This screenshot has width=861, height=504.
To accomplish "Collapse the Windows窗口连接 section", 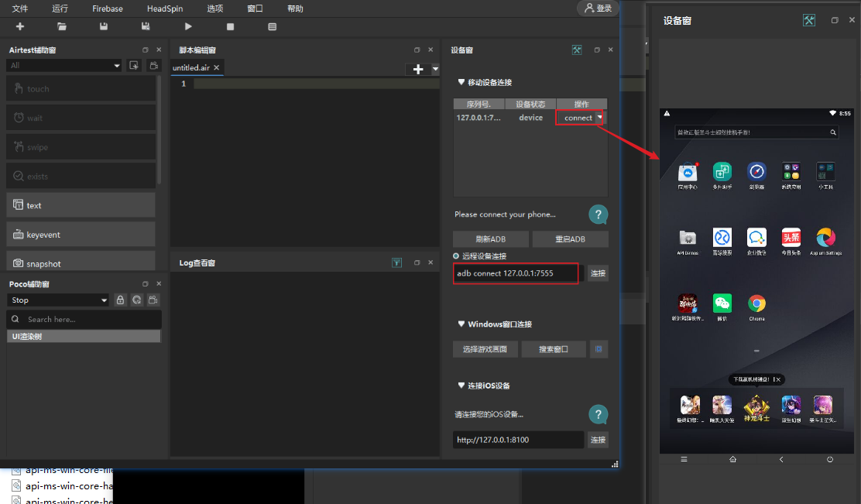I will 461,324.
